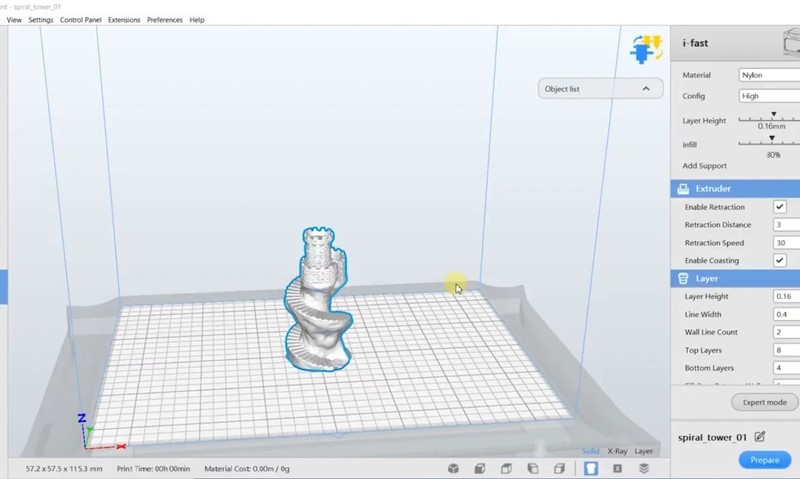The width and height of the screenshot is (800, 479).
Task: Switch to Solid view mode icon
Action: (591, 468)
